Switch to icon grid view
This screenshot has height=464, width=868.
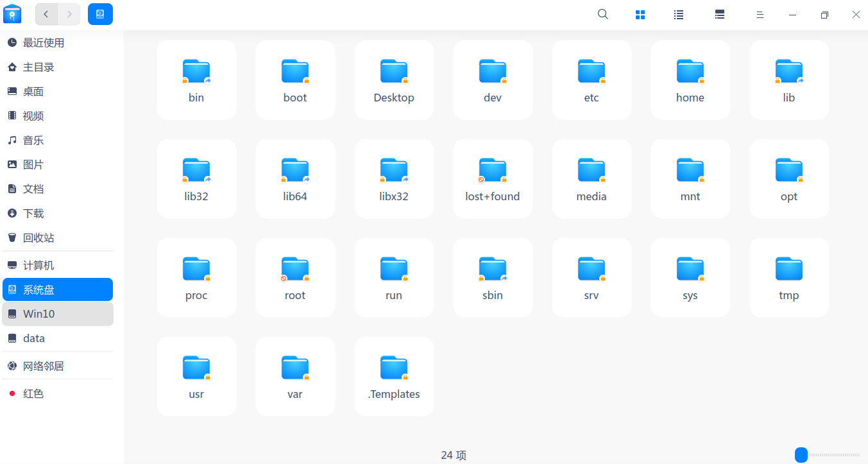click(640, 14)
